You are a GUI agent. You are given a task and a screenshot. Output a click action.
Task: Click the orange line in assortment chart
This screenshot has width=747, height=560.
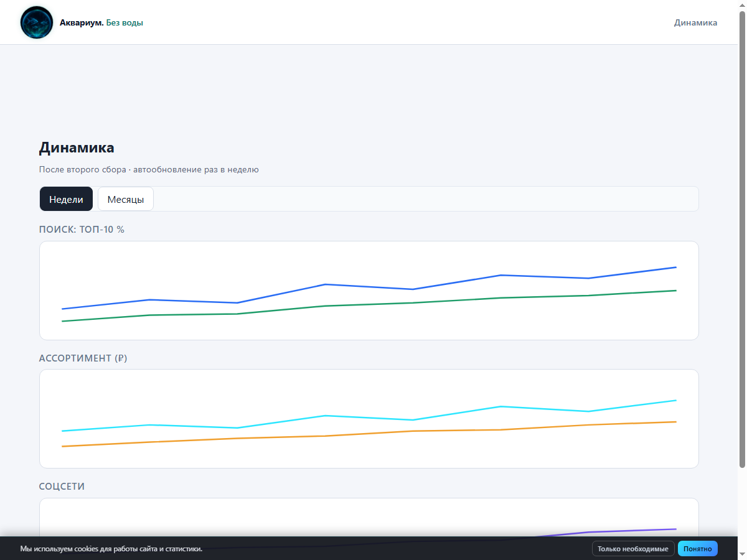pos(369,433)
